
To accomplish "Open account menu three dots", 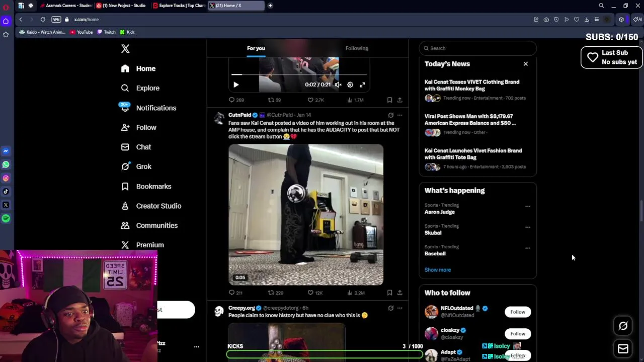I will coord(197,346).
